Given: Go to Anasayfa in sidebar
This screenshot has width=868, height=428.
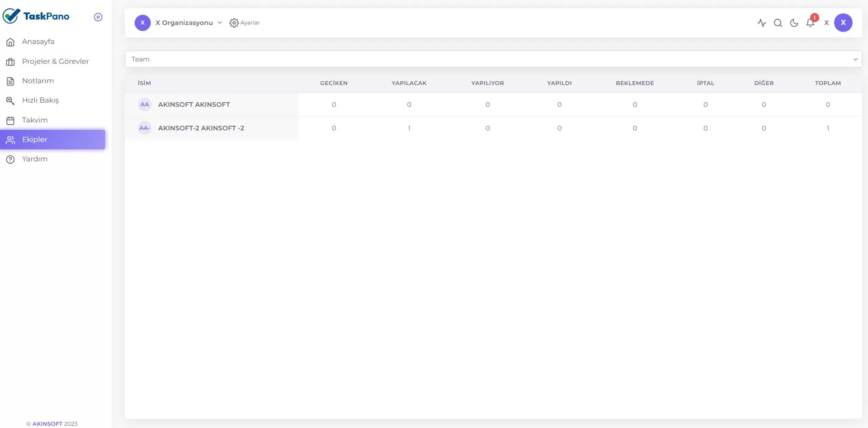Looking at the screenshot, I should tap(38, 42).
